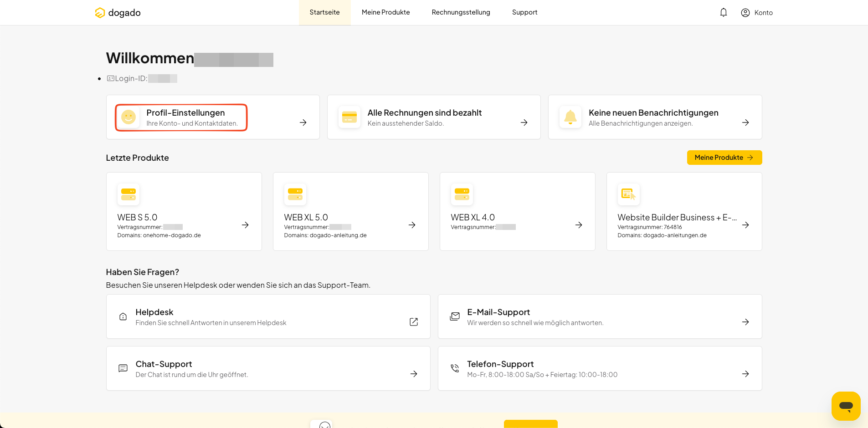The image size is (868, 428).
Task: Select the WEB XL 4.0 product title
Action: [473, 217]
